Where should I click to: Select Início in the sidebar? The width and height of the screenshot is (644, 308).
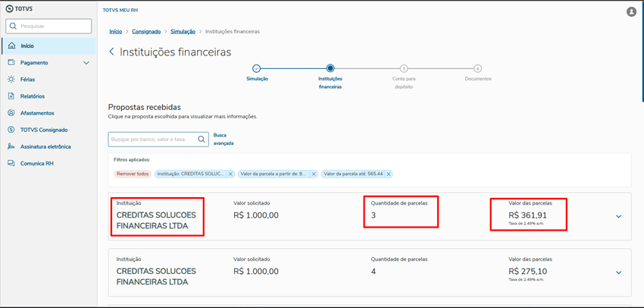(x=49, y=46)
